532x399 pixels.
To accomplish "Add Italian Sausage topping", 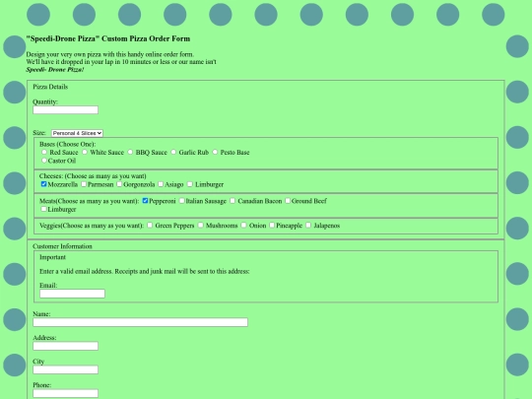I will point(182,201).
